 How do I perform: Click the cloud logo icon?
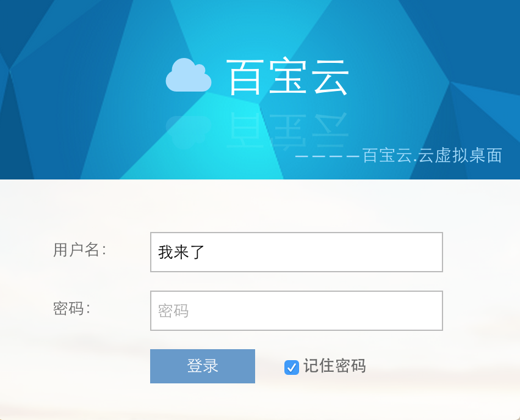tap(188, 76)
